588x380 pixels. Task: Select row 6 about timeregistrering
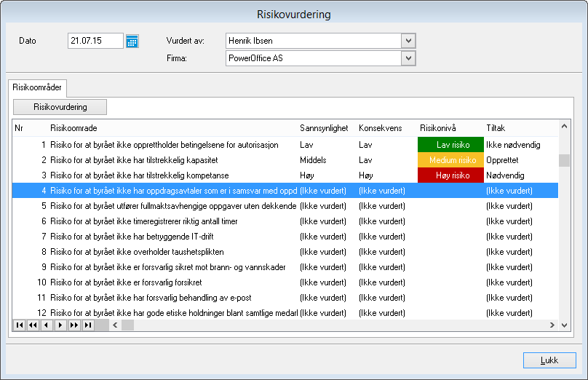coord(285,221)
